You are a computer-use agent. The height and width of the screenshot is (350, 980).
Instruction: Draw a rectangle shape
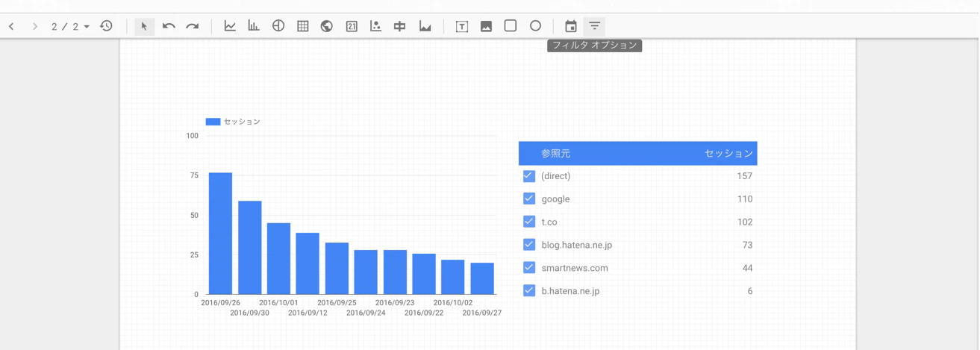511,26
